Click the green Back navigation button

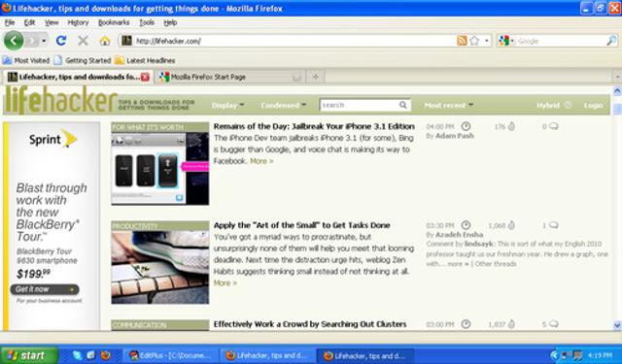click(x=14, y=41)
